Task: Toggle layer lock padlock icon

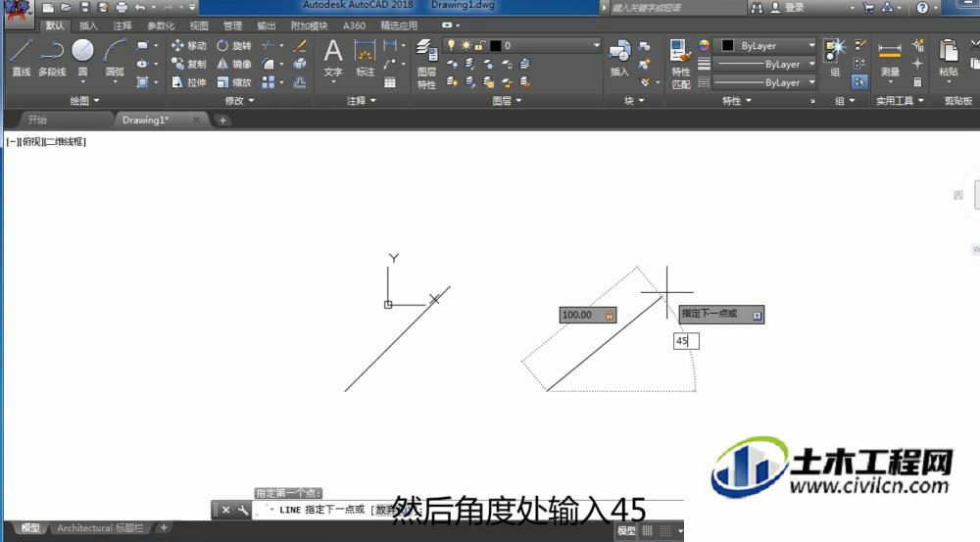Action: click(479, 46)
